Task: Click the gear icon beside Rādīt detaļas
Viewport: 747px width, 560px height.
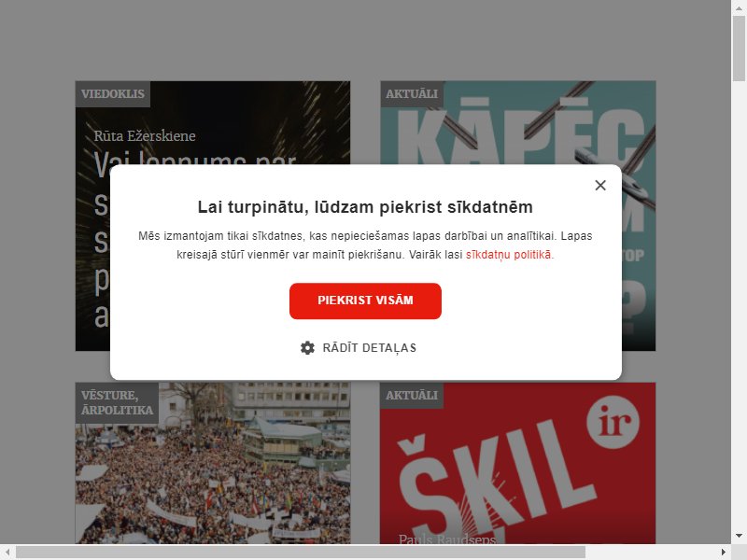Action: [307, 347]
